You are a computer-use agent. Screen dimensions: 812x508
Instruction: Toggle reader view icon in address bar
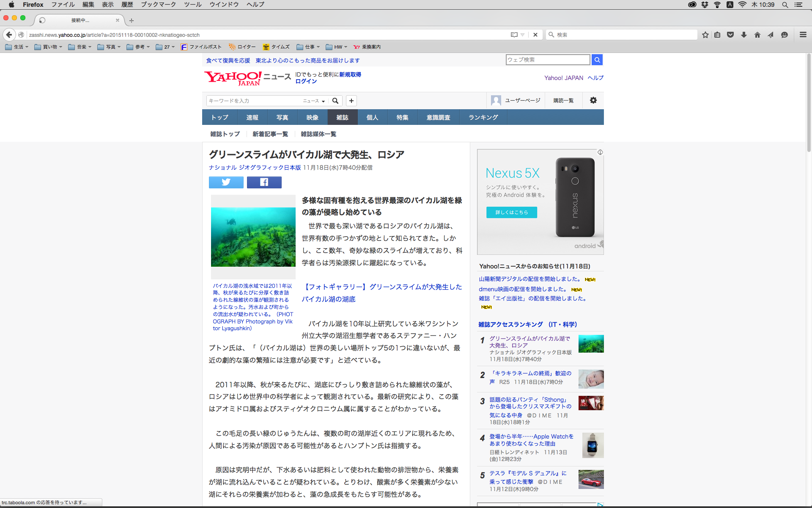tap(514, 35)
